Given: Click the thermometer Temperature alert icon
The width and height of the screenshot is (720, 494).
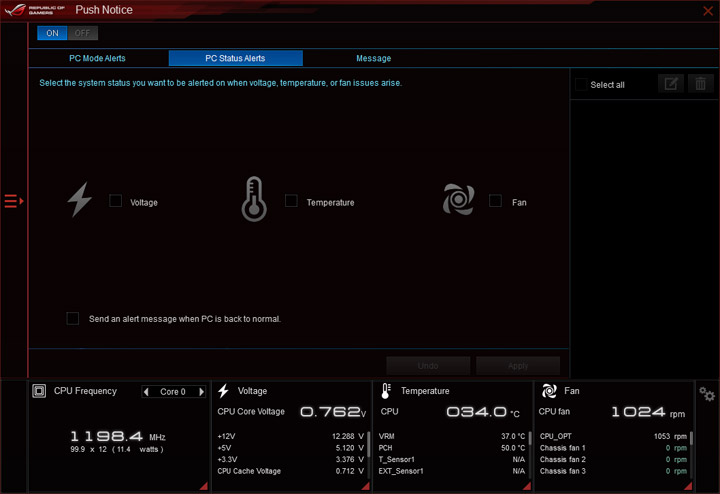Looking at the screenshot, I should click(254, 199).
